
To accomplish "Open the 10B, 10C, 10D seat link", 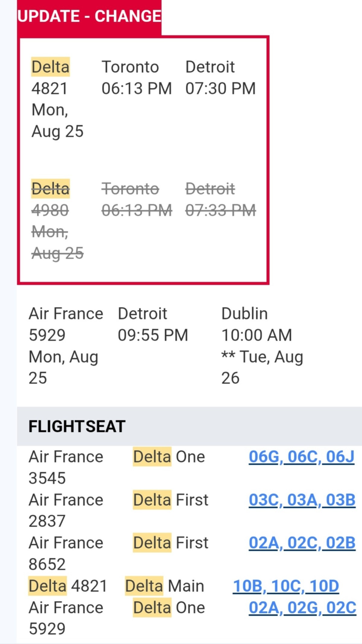I will pyautogui.click(x=286, y=586).
